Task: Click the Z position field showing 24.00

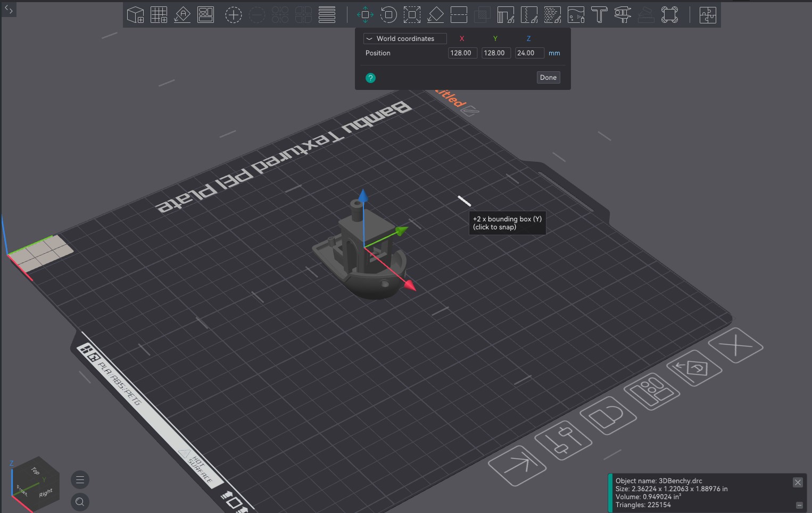Action: 529,53
